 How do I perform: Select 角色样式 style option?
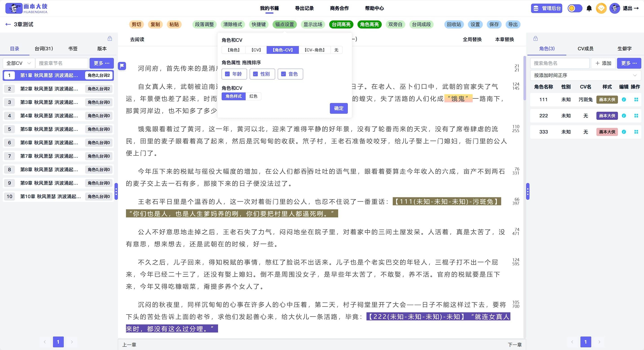click(x=234, y=96)
